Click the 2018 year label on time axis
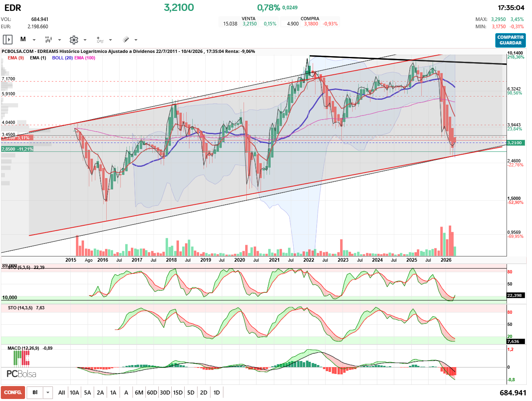 [171, 260]
